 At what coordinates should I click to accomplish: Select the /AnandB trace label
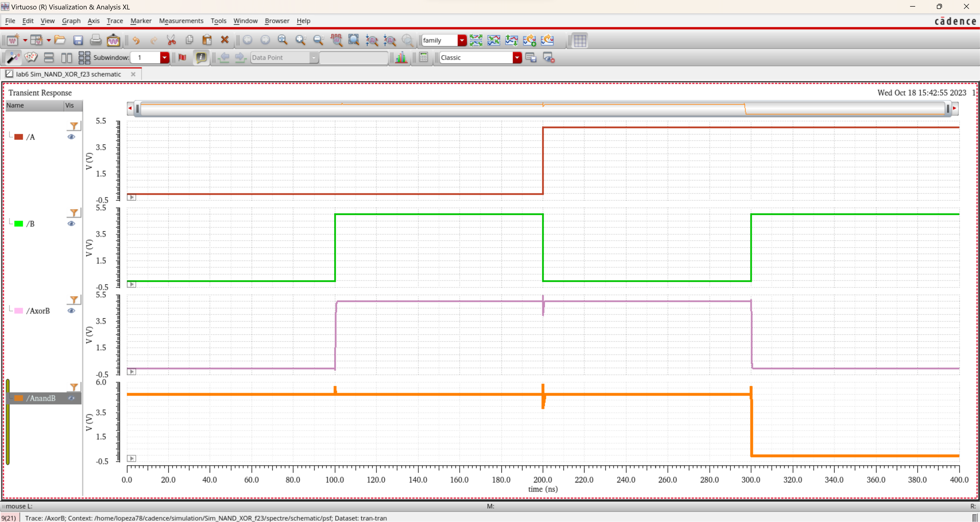(41, 398)
